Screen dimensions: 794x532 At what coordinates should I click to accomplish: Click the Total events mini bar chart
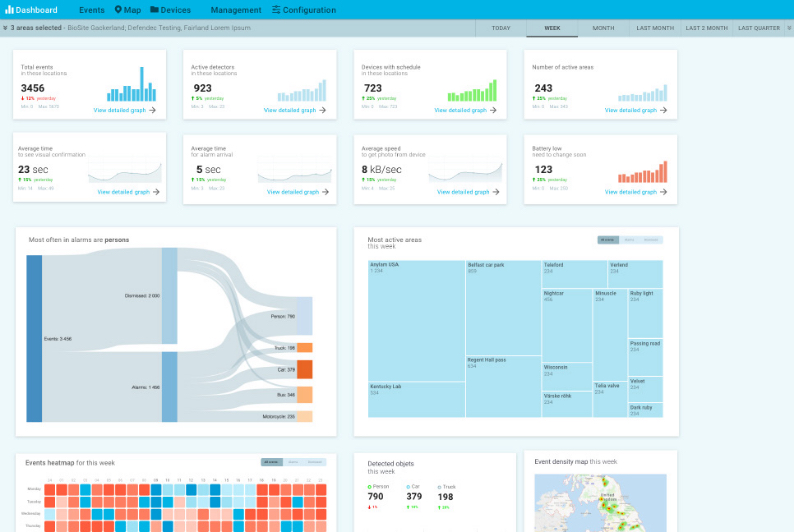pos(132,85)
